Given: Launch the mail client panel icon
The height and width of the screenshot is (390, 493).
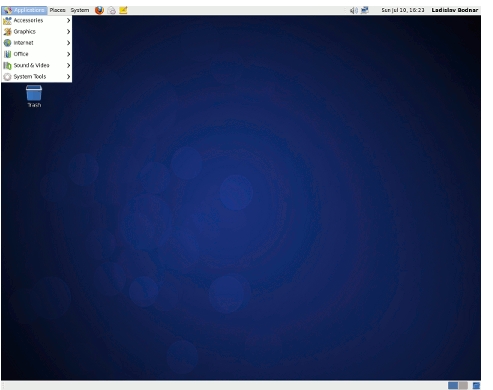Looking at the screenshot, I should (x=112, y=10).
